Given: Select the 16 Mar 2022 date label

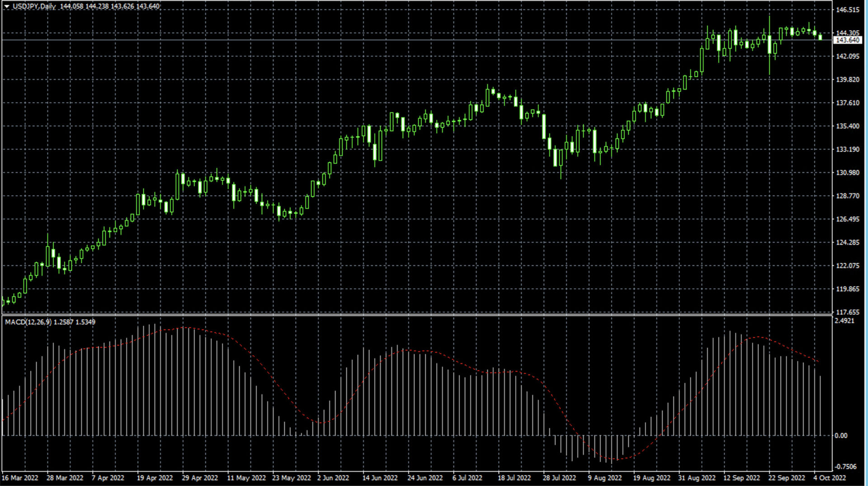Looking at the screenshot, I should tap(20, 478).
